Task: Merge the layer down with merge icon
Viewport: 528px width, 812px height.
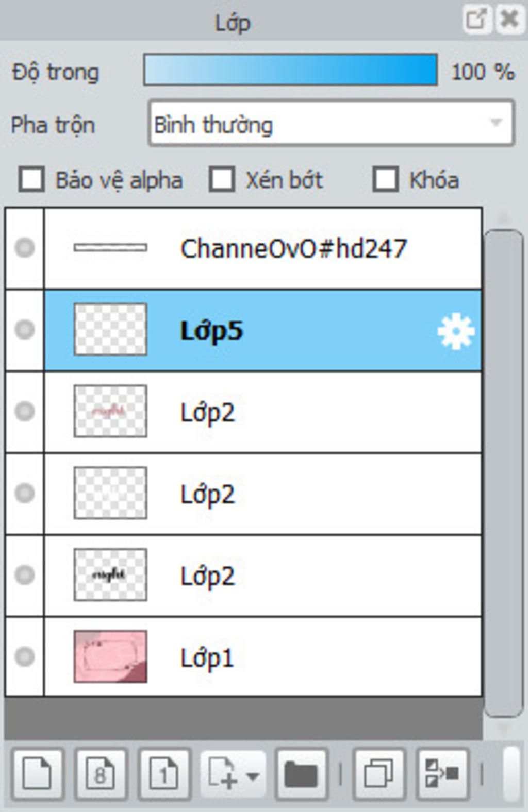Action: pyautogui.click(x=442, y=773)
